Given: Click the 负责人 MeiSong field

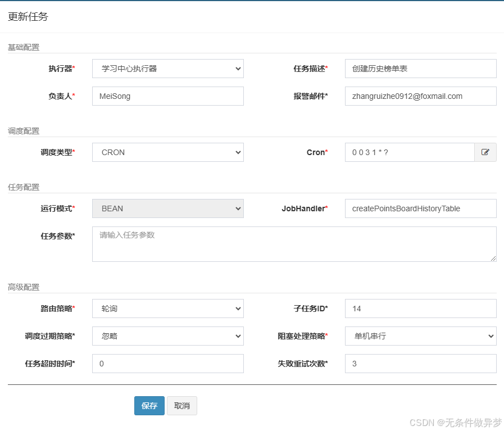Looking at the screenshot, I should 168,96.
